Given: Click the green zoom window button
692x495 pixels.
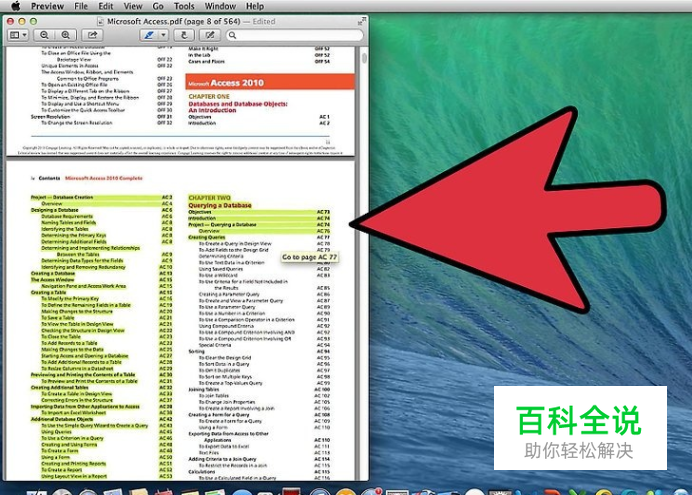Looking at the screenshot, I should click(33, 21).
